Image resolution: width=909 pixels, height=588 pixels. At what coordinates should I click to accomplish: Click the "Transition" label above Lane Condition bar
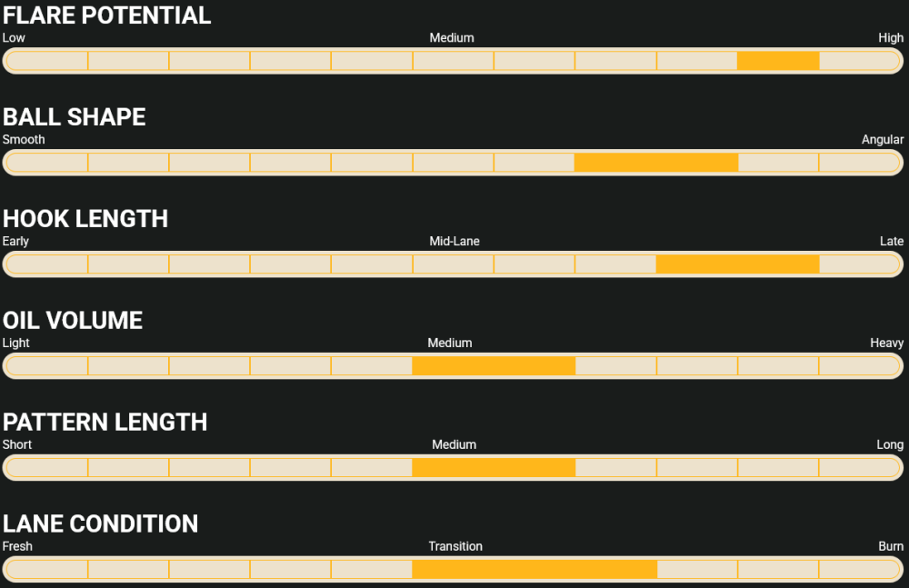pyautogui.click(x=455, y=547)
